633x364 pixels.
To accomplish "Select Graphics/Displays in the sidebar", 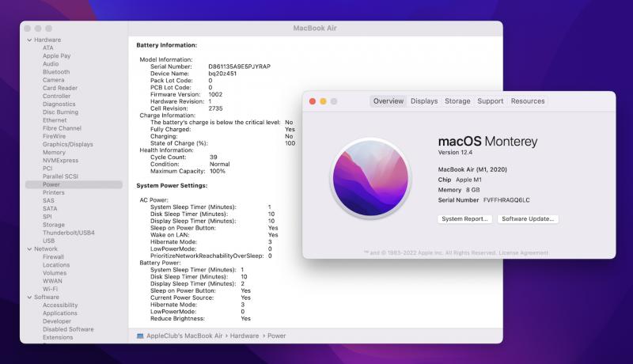I will pyautogui.click(x=67, y=145).
